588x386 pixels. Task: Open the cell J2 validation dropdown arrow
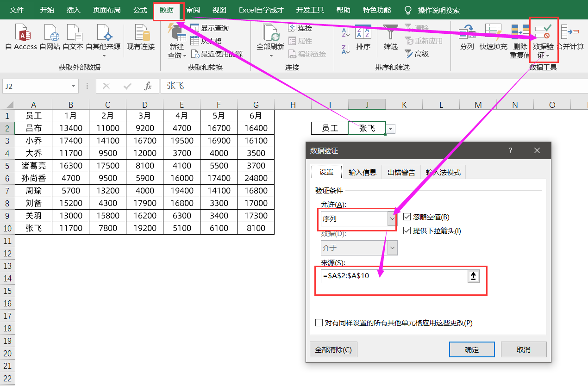click(390, 129)
